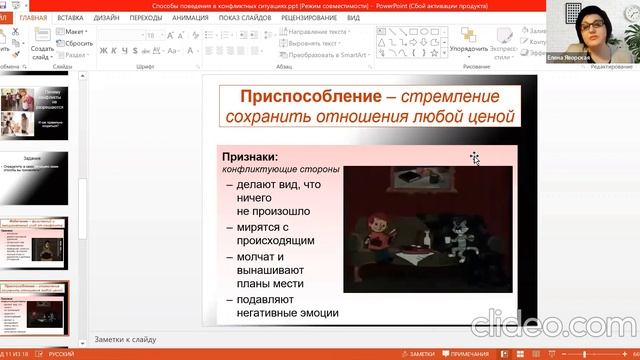640x360 pixels.
Task: Open shape fill Заливка option
Action: click(x=533, y=31)
